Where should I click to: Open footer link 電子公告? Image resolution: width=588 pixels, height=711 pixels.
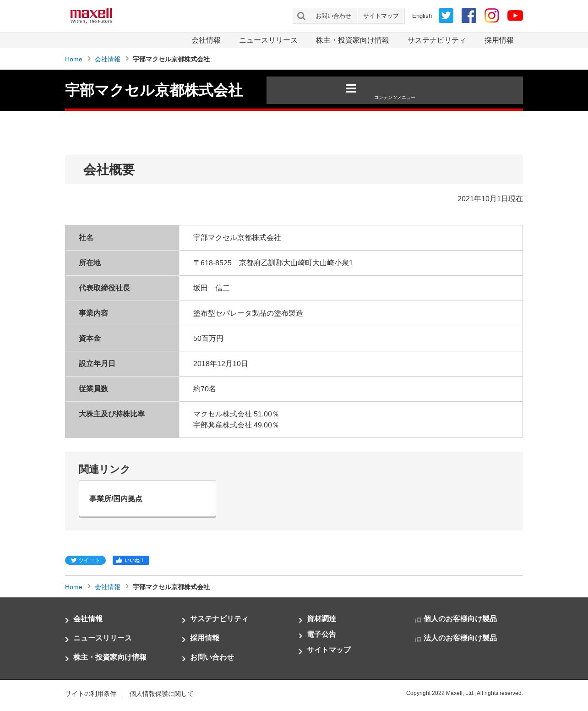click(x=321, y=634)
